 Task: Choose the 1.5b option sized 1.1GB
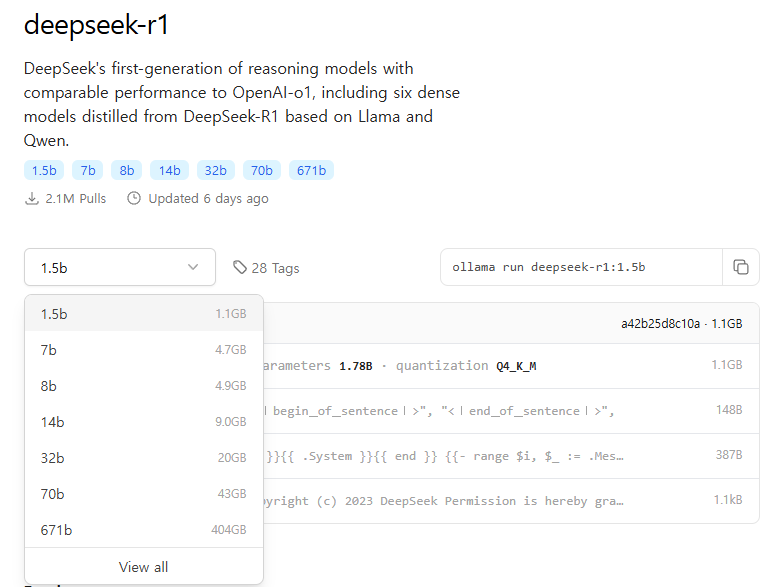pyautogui.click(x=144, y=314)
